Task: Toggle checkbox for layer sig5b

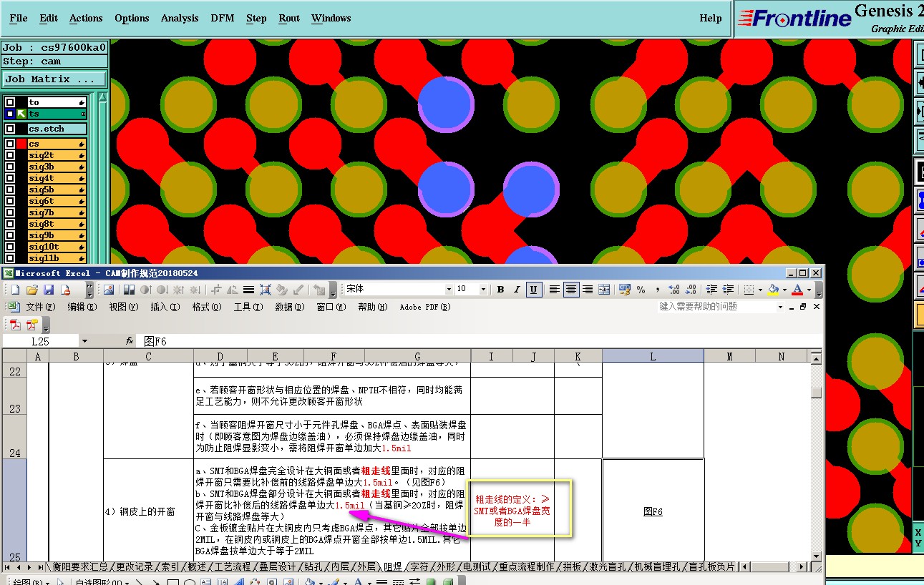Action: [9, 190]
